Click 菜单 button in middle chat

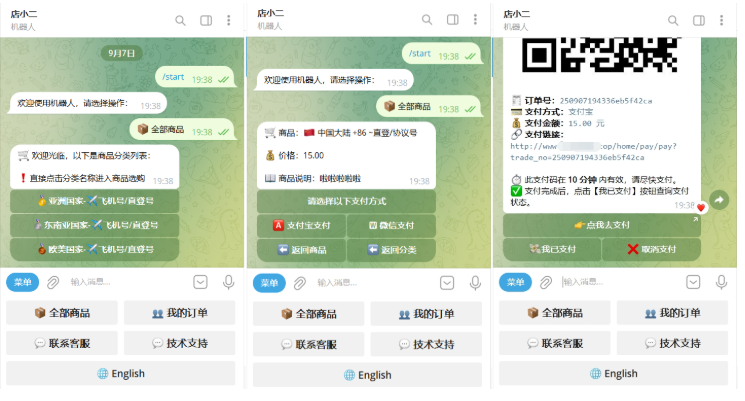click(x=269, y=283)
